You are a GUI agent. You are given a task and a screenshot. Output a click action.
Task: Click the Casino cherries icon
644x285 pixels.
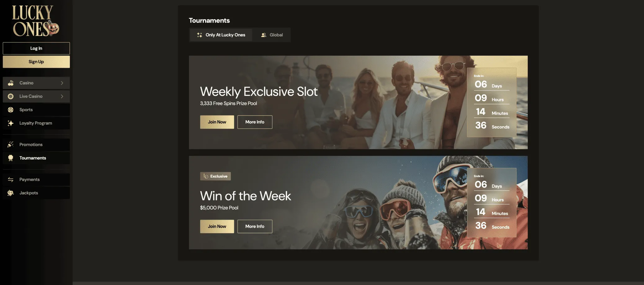[11, 83]
